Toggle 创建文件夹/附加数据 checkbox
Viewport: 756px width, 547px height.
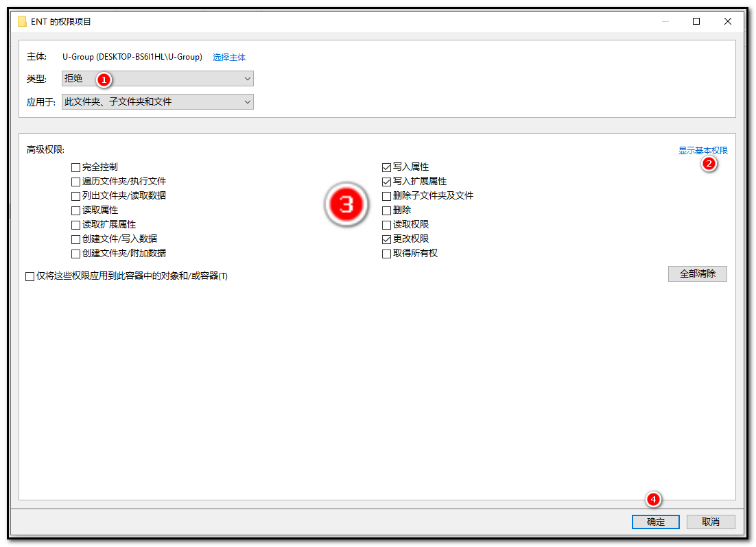click(76, 254)
